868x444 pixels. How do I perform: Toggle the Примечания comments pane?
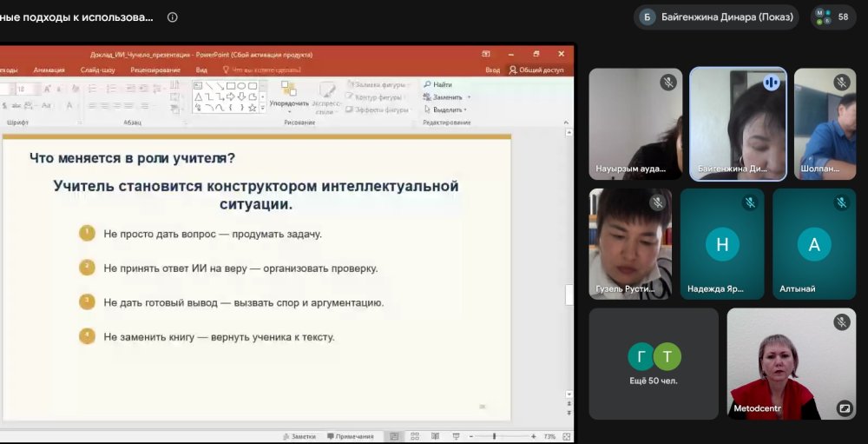click(351, 437)
